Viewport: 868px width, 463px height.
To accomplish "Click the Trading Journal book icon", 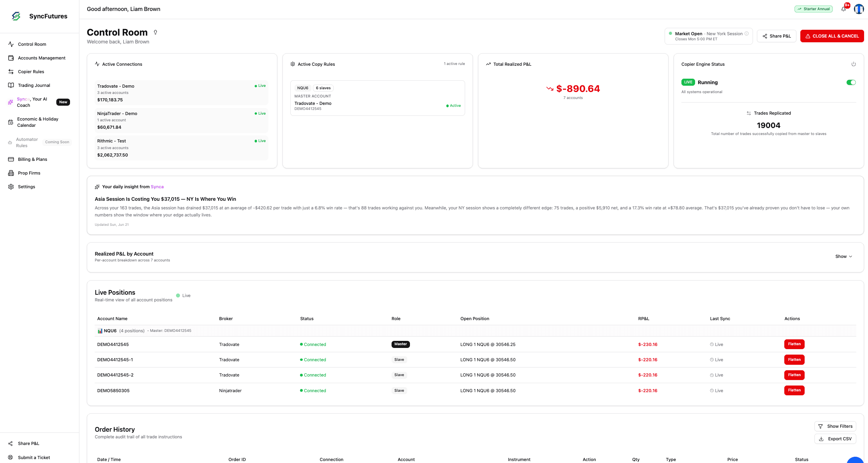I will (11, 85).
